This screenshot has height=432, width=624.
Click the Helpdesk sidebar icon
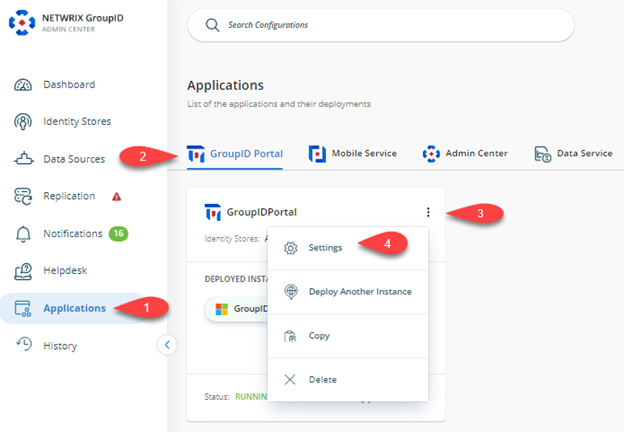click(23, 271)
